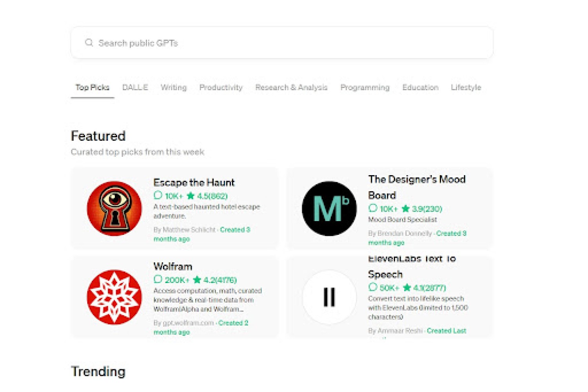
Task: Click the 'By Matthew Schlicht' author text
Action: click(x=185, y=230)
